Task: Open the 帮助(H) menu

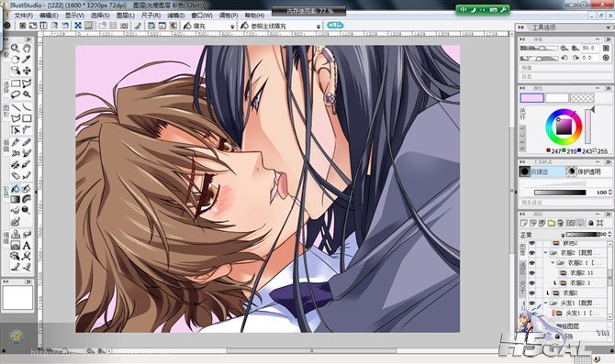Action: [254, 16]
